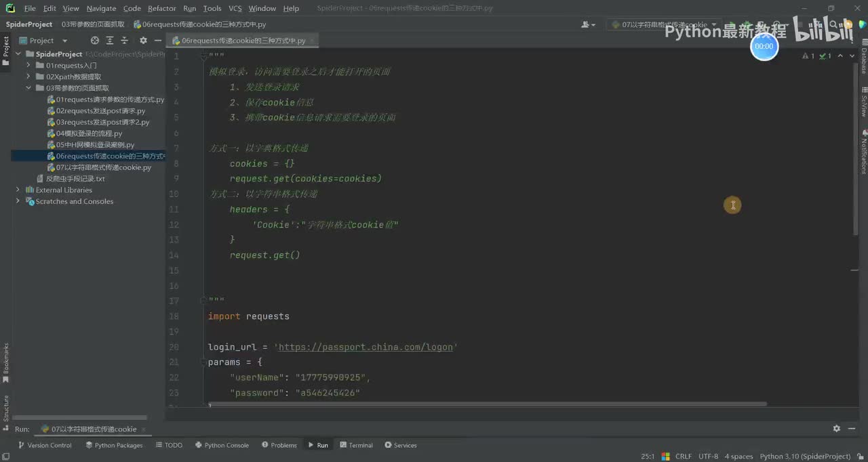Open the code-with-me user icon menu
Viewport: 868px width, 462px height.
point(588,24)
